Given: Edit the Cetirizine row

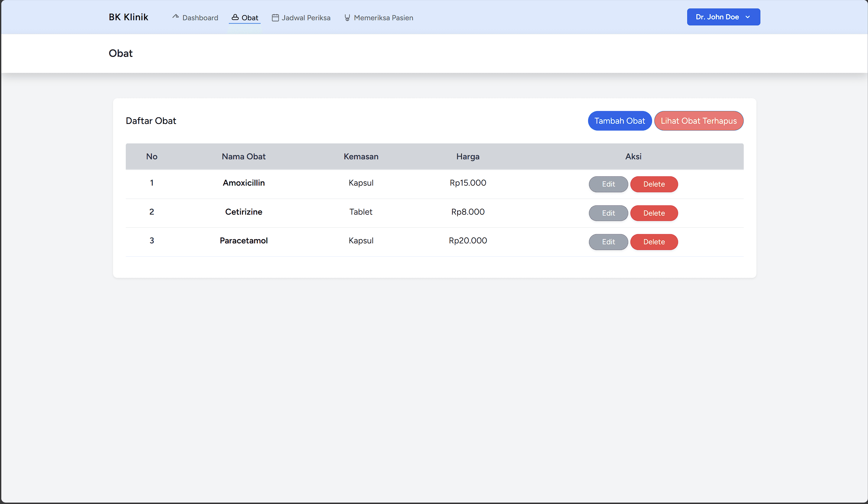Looking at the screenshot, I should (x=608, y=213).
